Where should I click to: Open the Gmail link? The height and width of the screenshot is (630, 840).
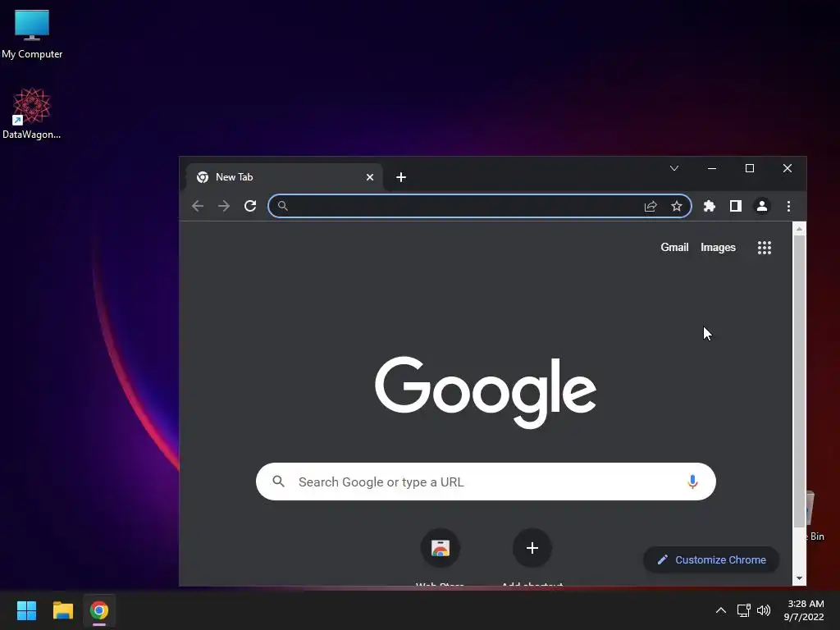pos(674,248)
